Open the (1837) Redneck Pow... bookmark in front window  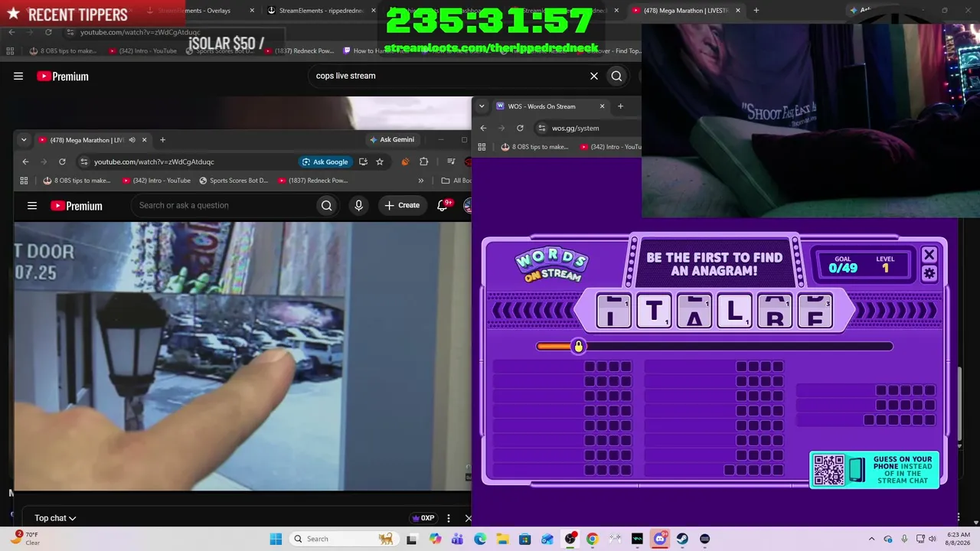313,181
